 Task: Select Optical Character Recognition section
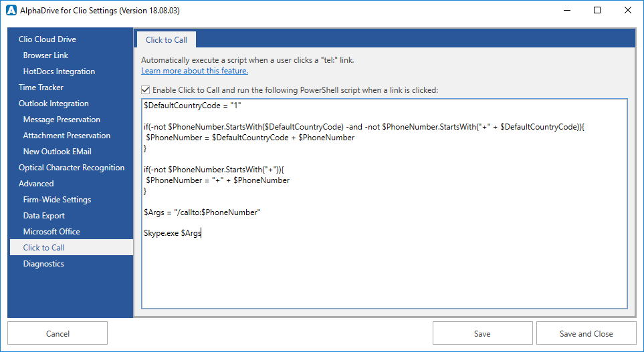pyautogui.click(x=72, y=168)
